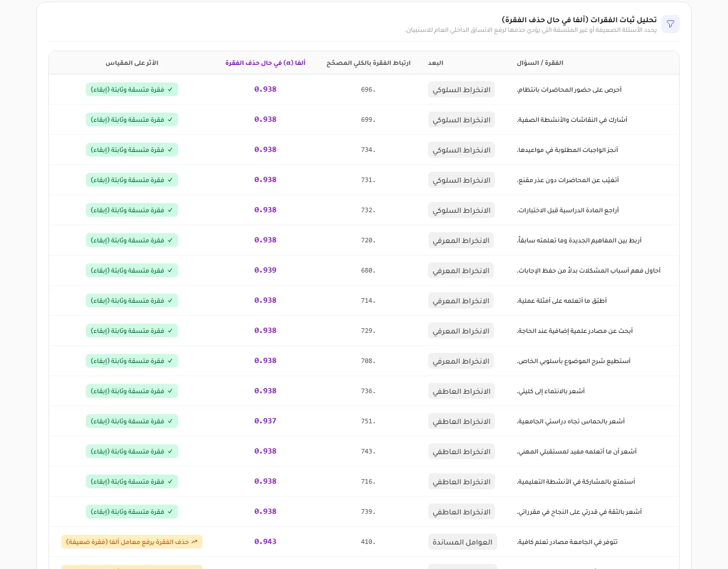Click the 'الانخراط السلوكي' tag in the 'أحرص على حضور المحاضرات' row
Viewport: 728px width, 569px height.
point(461,90)
